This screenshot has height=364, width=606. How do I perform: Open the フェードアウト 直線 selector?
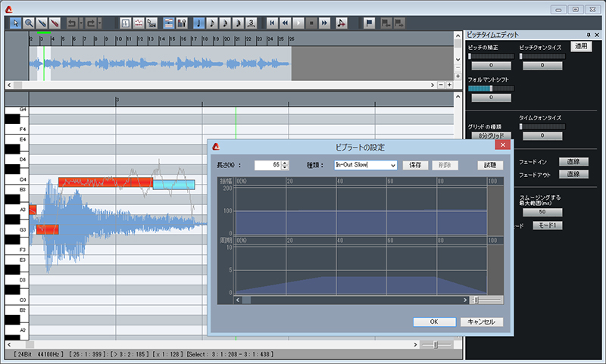pos(573,174)
